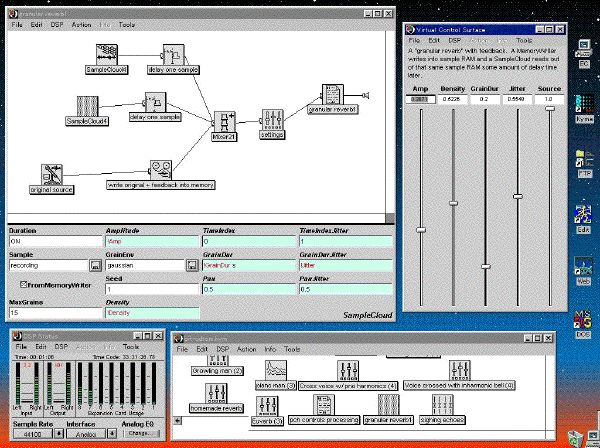Open Action menu in signal flow editor
600x448 pixels.
[x=82, y=25]
